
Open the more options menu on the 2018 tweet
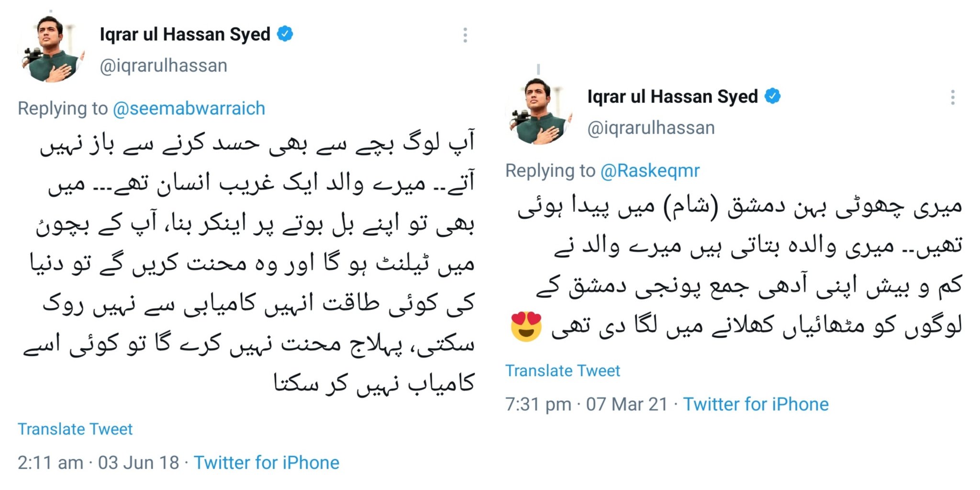[x=465, y=35]
